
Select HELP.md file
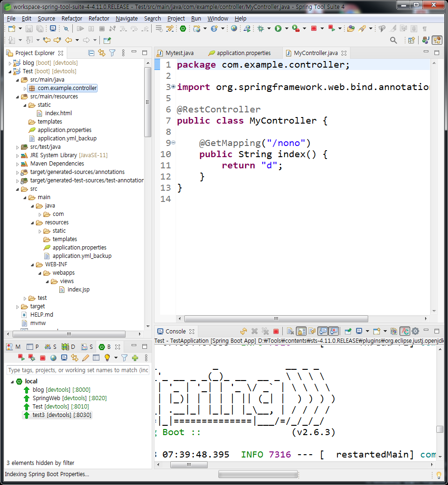click(x=42, y=315)
